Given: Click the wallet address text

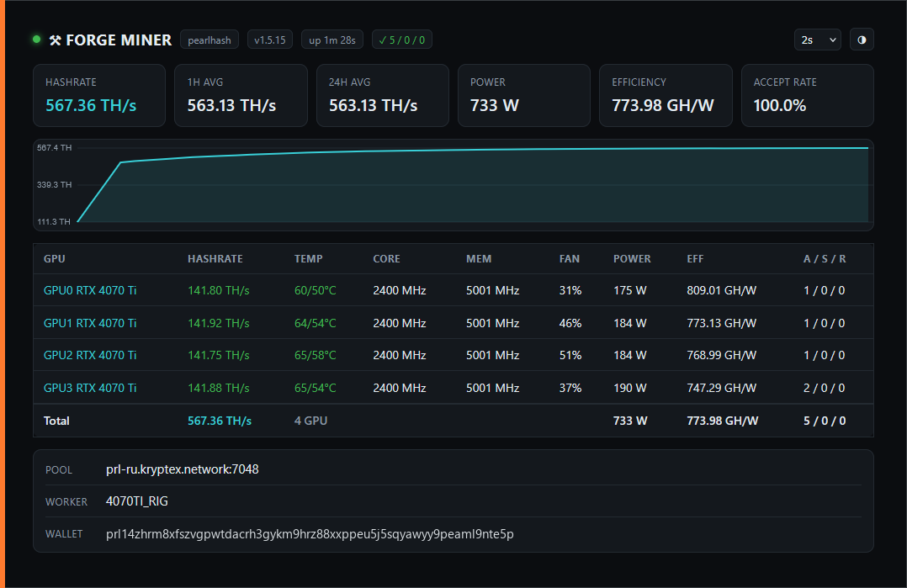Looking at the screenshot, I should click(x=310, y=534).
